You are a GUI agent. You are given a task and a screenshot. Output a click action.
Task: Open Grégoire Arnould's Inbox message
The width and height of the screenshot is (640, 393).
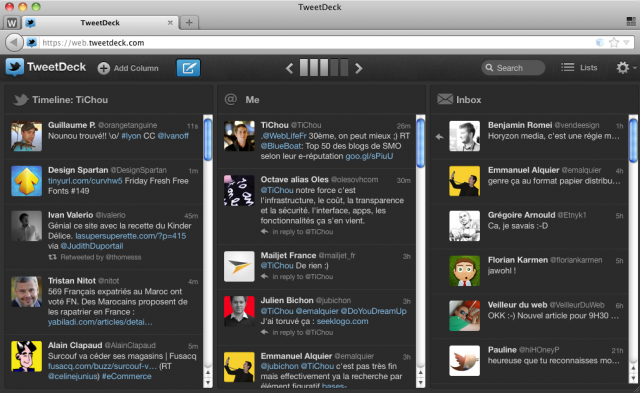[x=530, y=226]
